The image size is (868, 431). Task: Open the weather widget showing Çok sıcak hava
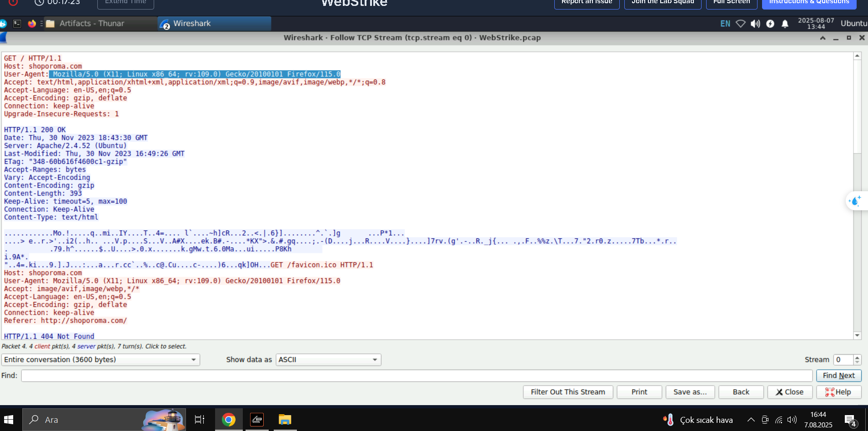coord(698,420)
